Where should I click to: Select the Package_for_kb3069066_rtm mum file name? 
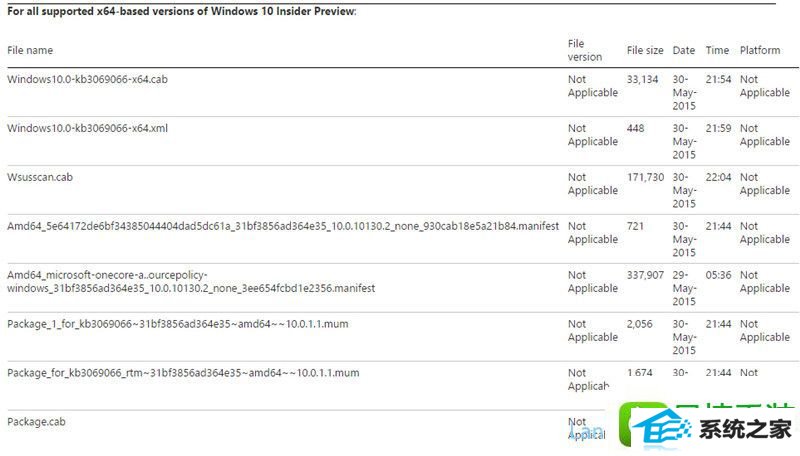coord(183,373)
